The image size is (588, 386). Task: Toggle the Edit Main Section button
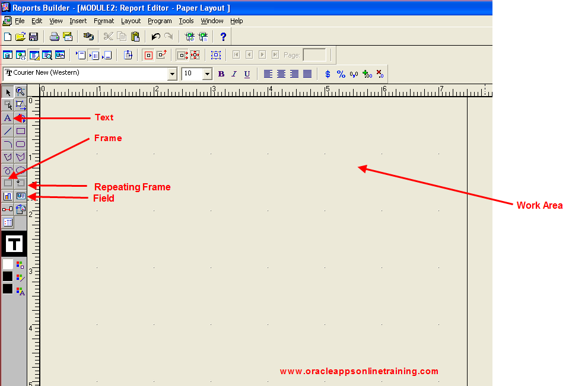click(x=94, y=55)
